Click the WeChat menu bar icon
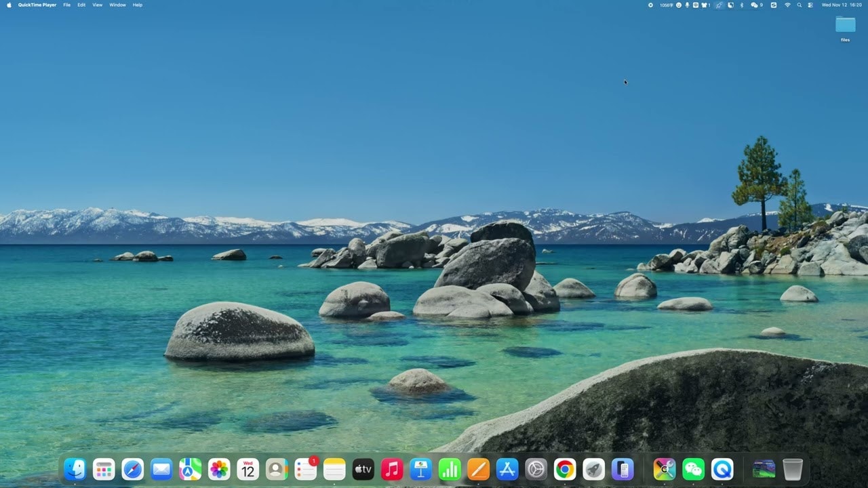868x488 pixels. 756,5
